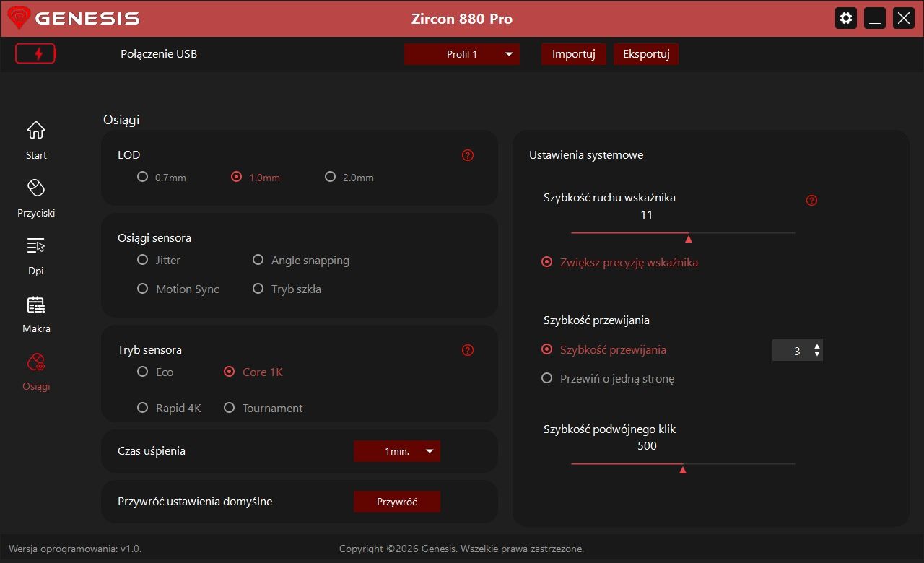Click the double-click speed value 500
Viewport: 924px width, 563px height.
(x=647, y=446)
